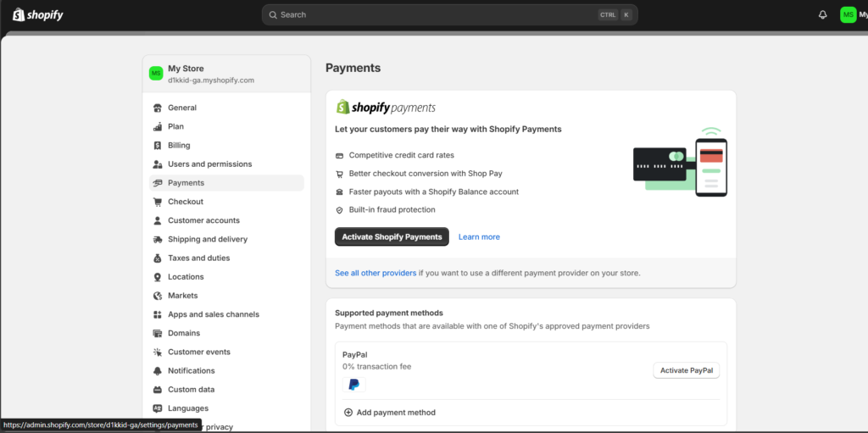This screenshot has height=433, width=868.
Task: Open General settings
Action: coord(226,108)
